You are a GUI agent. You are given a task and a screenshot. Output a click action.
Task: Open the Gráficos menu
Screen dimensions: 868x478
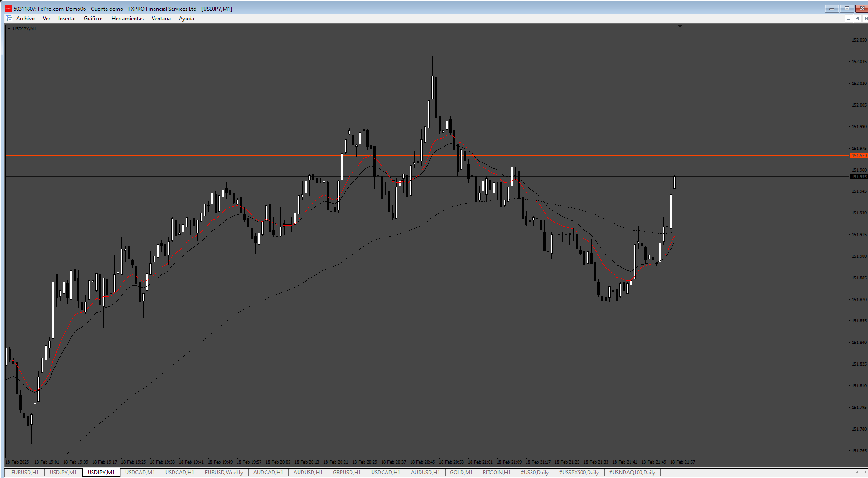(93, 19)
